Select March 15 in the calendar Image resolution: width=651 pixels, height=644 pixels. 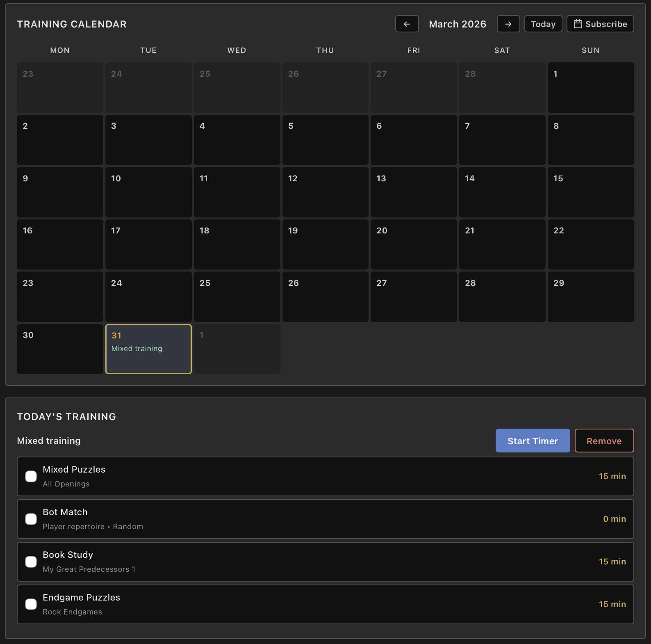pyautogui.click(x=590, y=192)
